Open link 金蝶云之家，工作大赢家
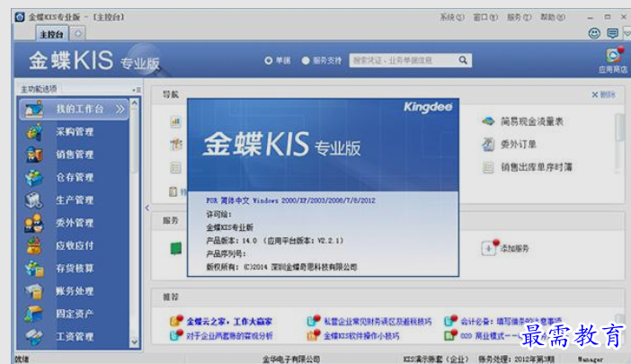This screenshot has height=364, width=631. pos(229,322)
